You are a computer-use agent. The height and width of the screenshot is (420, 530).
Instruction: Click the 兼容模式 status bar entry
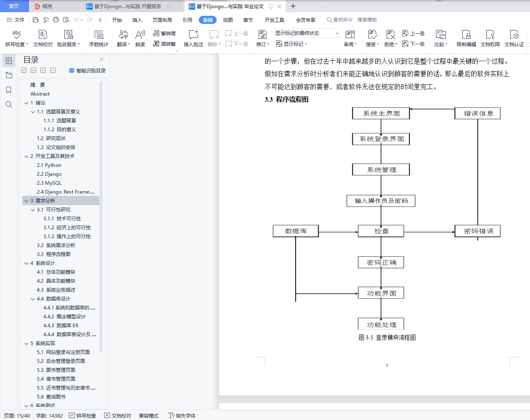coord(149,416)
